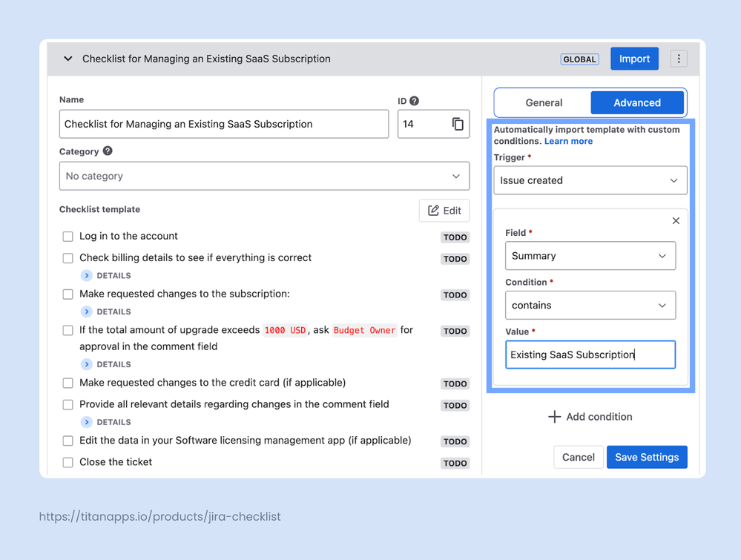This screenshot has width=741, height=560.
Task: Check the Close the ticket item
Action: click(x=67, y=462)
